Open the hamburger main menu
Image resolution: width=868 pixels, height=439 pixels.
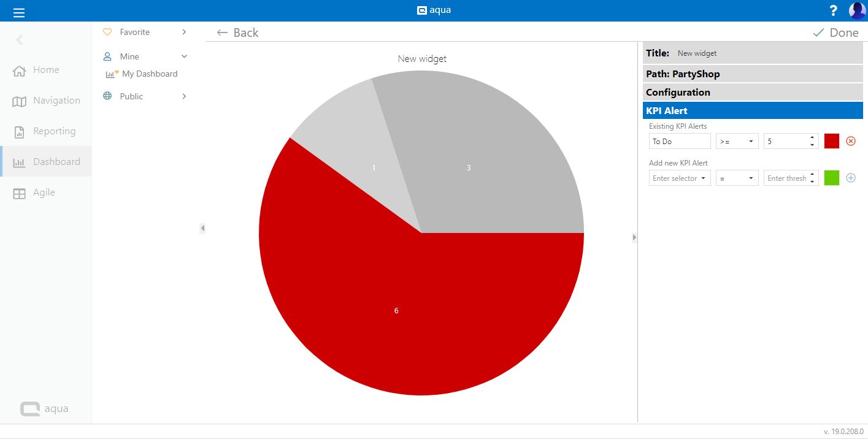pos(19,12)
